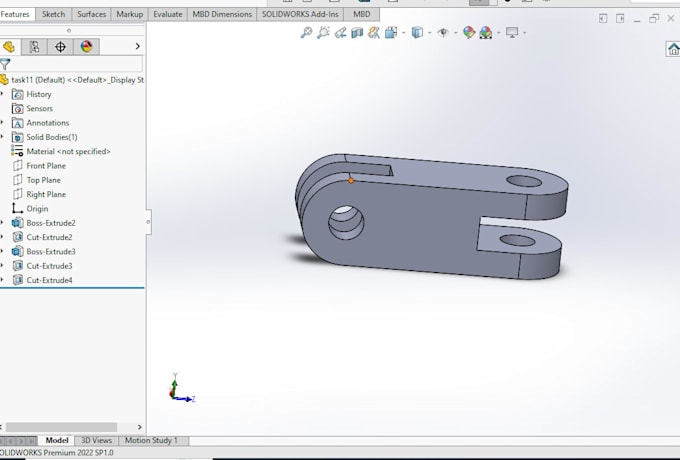Switch to the DisplayManager tab icon
The width and height of the screenshot is (680, 460).
point(86,46)
